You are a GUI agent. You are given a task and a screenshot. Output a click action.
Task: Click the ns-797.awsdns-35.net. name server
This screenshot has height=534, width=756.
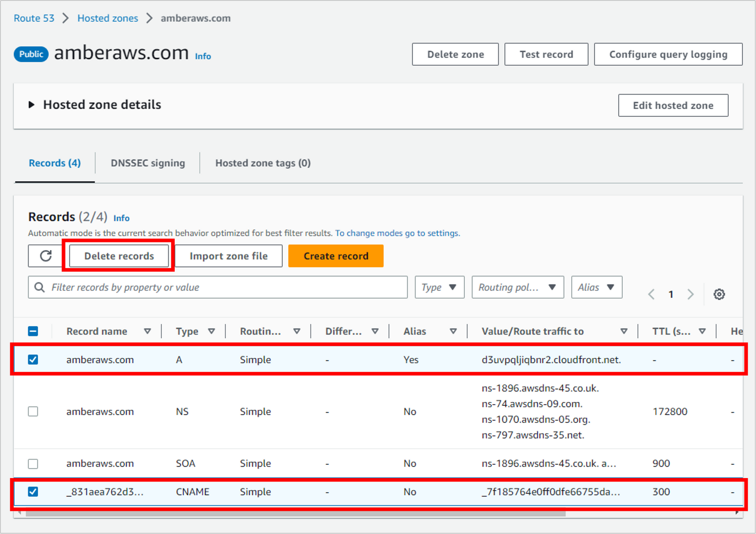[x=533, y=435]
